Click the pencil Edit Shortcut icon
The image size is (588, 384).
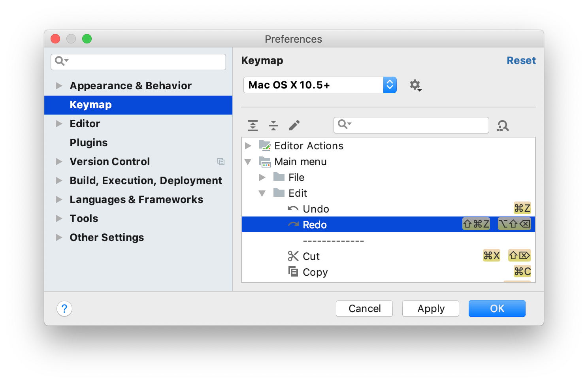(x=294, y=126)
